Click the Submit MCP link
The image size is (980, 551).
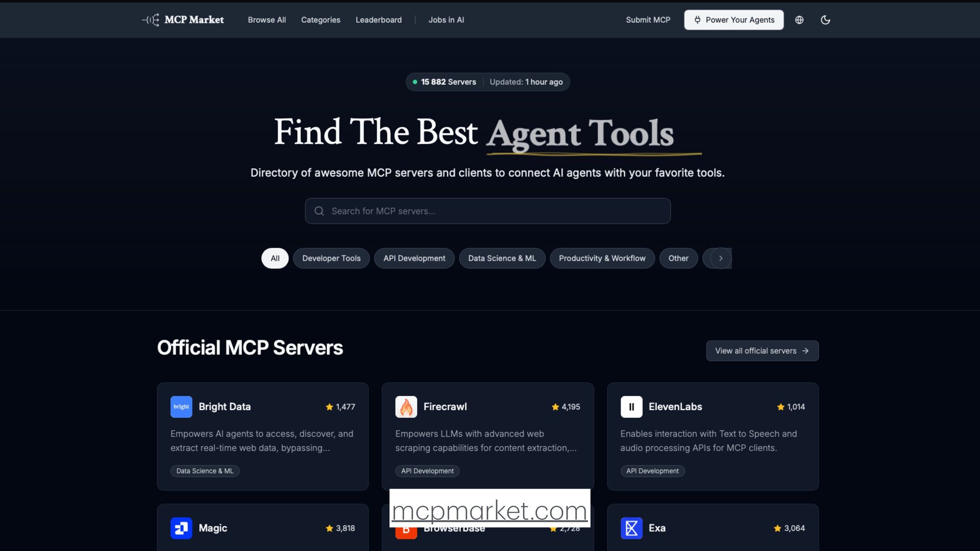point(648,20)
